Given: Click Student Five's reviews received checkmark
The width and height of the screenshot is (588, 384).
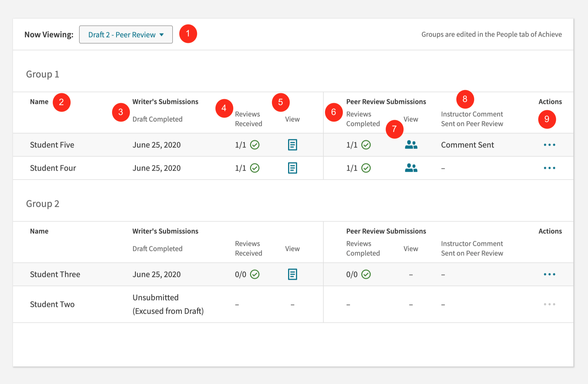Looking at the screenshot, I should [255, 145].
